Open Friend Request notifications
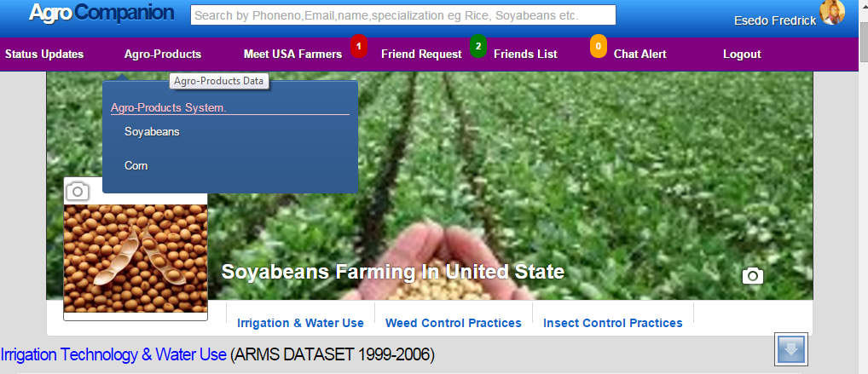 coord(421,55)
